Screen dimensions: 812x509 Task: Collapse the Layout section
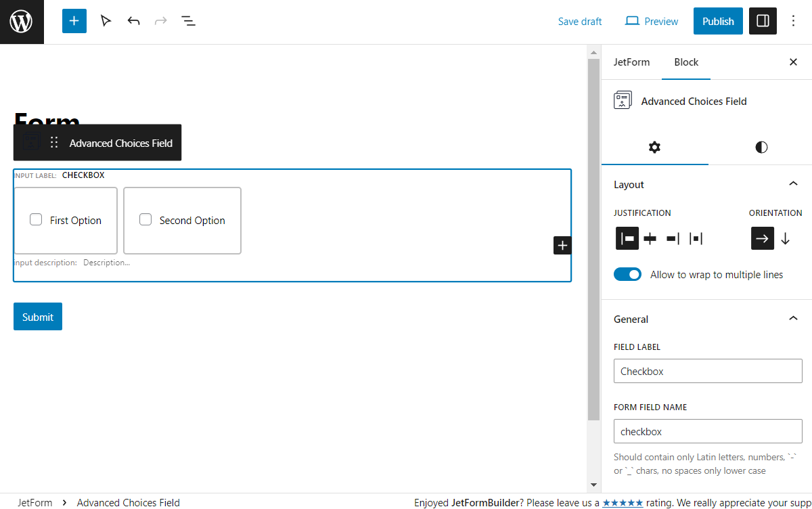pos(793,183)
